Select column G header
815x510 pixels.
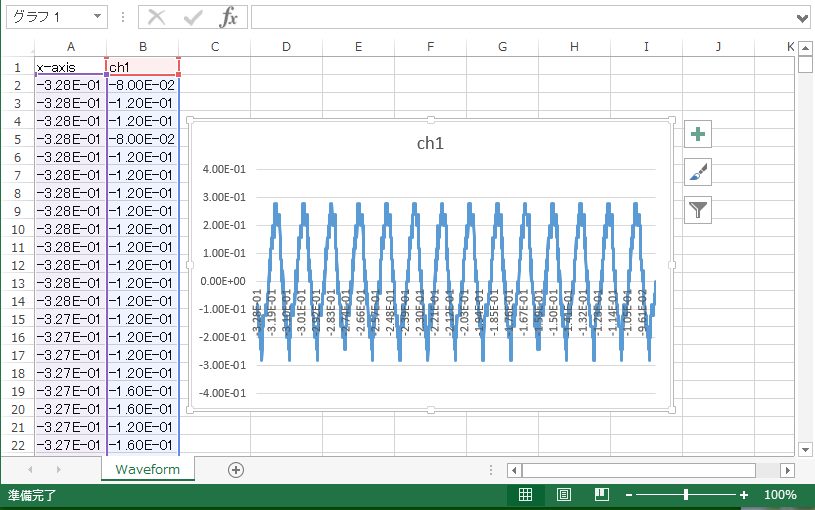[502, 47]
